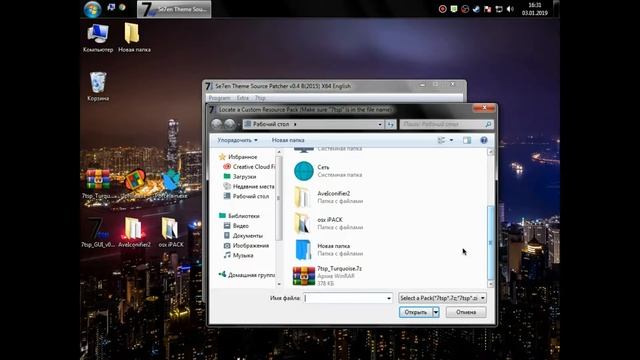Screen dimensions: 640x360
Task: Click the red circular tray icon
Action: pos(442,9)
